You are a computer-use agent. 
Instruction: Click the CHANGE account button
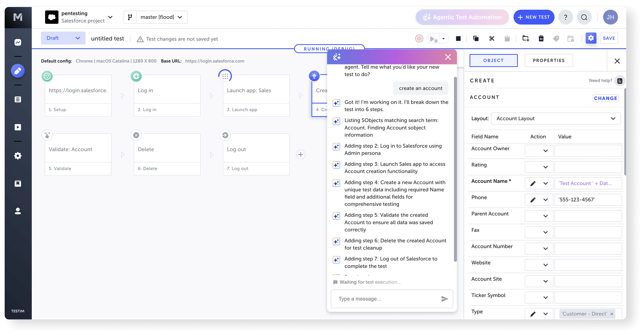[x=605, y=98]
